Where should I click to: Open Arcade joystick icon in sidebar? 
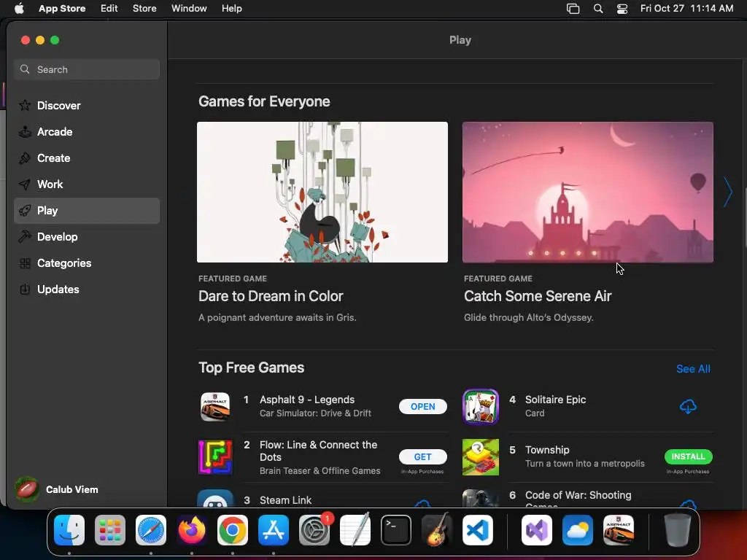(25, 132)
